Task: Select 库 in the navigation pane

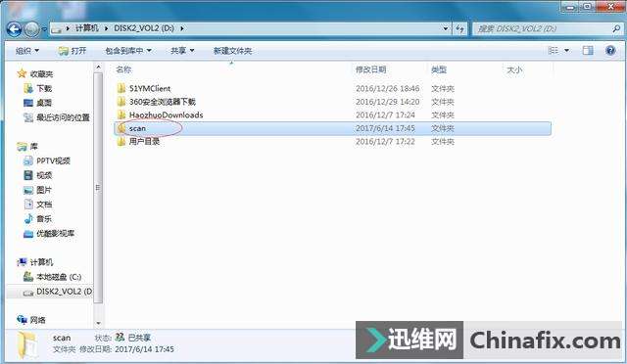Action: tap(34, 147)
